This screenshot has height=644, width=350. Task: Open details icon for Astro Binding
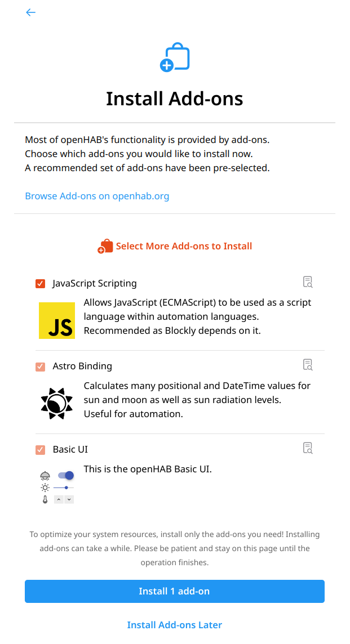pyautogui.click(x=307, y=364)
